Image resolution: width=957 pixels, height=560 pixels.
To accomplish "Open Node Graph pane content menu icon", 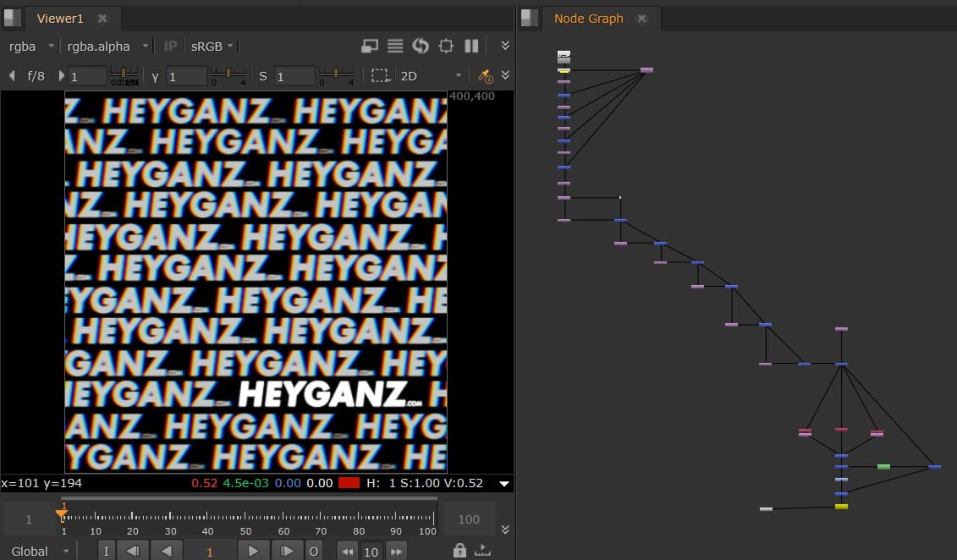I will coord(529,19).
